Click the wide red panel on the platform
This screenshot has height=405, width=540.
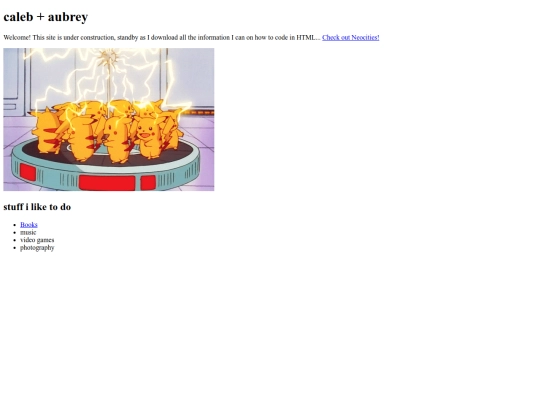tap(107, 183)
